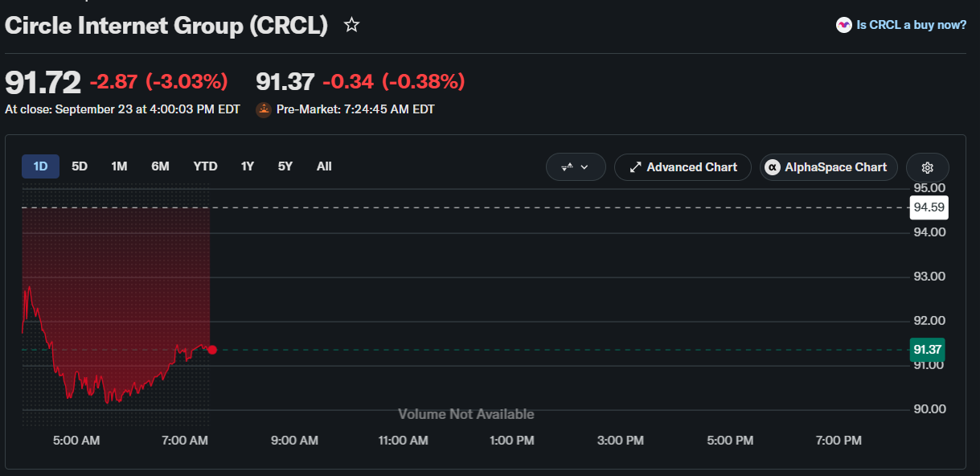The width and height of the screenshot is (980, 476).
Task: Click the 1:00 PM axis label
Action: (512, 441)
